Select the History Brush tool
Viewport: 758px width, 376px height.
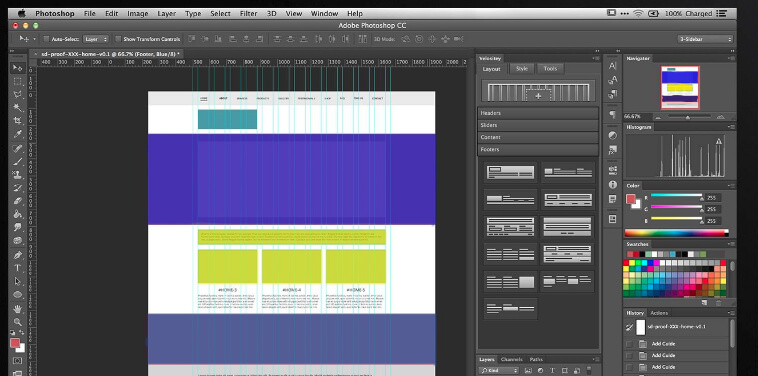tap(17, 188)
